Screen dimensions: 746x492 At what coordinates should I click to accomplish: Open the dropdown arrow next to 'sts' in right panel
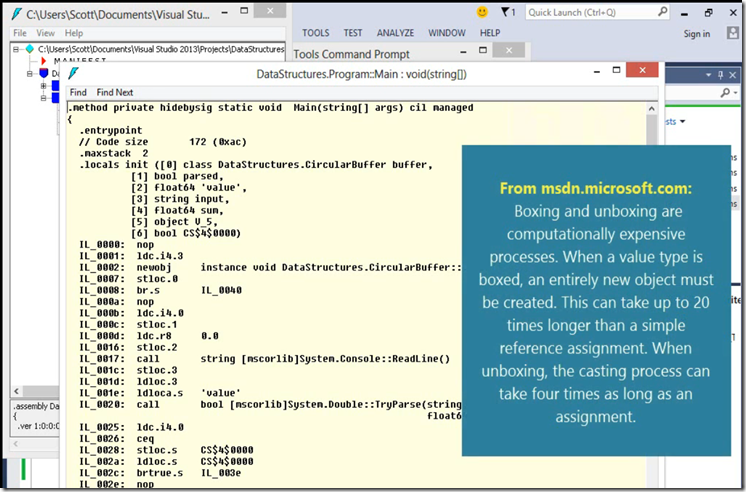point(683,122)
